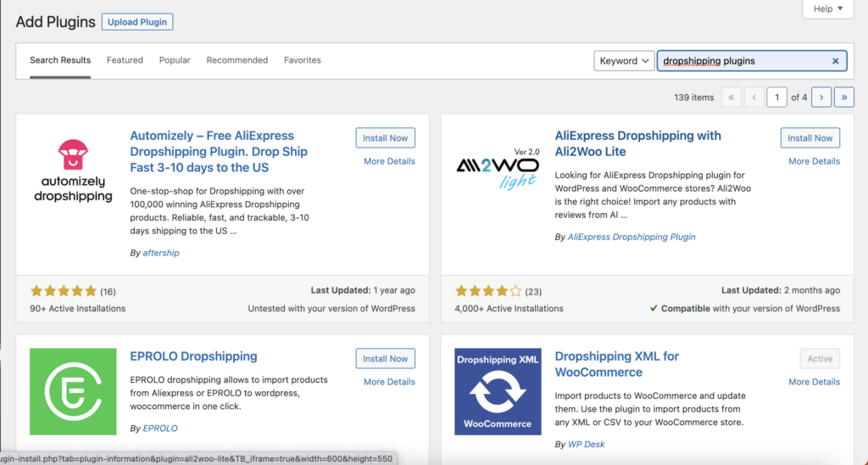The width and height of the screenshot is (868, 465).
Task: Click Compatible with your version of WordPress
Action: pyautogui.click(x=744, y=309)
